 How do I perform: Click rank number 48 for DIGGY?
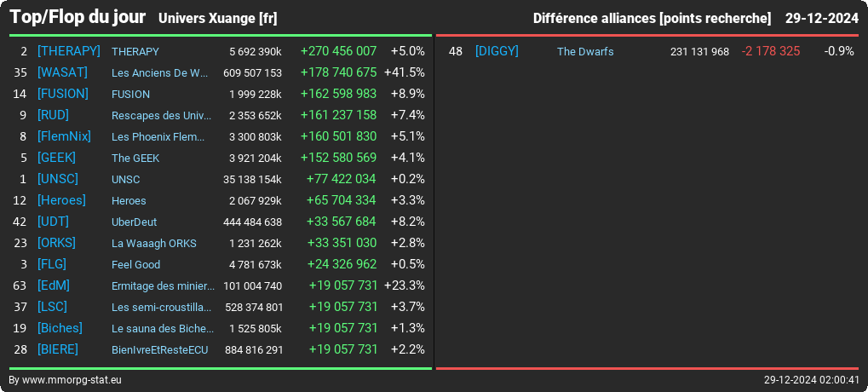[x=455, y=51]
